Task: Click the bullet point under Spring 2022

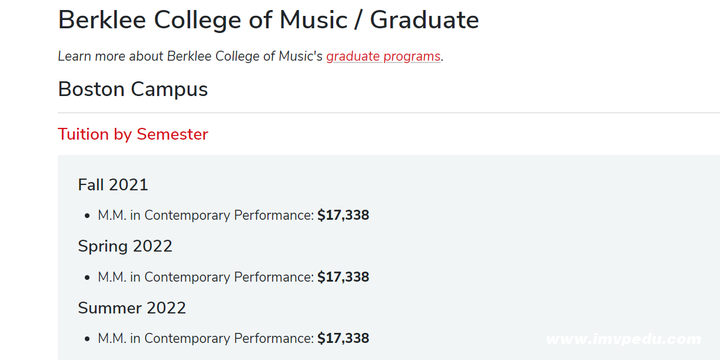Action: click(x=87, y=278)
